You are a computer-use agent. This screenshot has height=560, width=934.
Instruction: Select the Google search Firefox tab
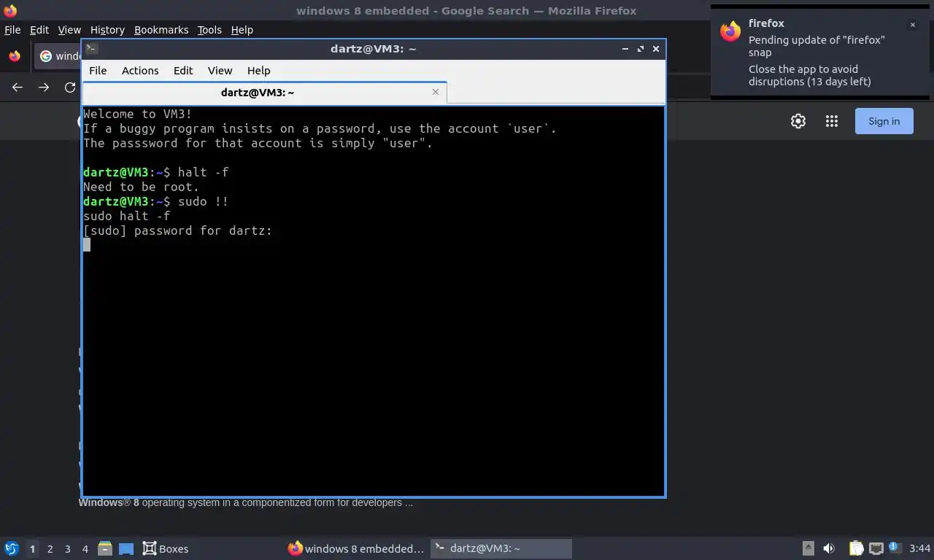point(58,56)
